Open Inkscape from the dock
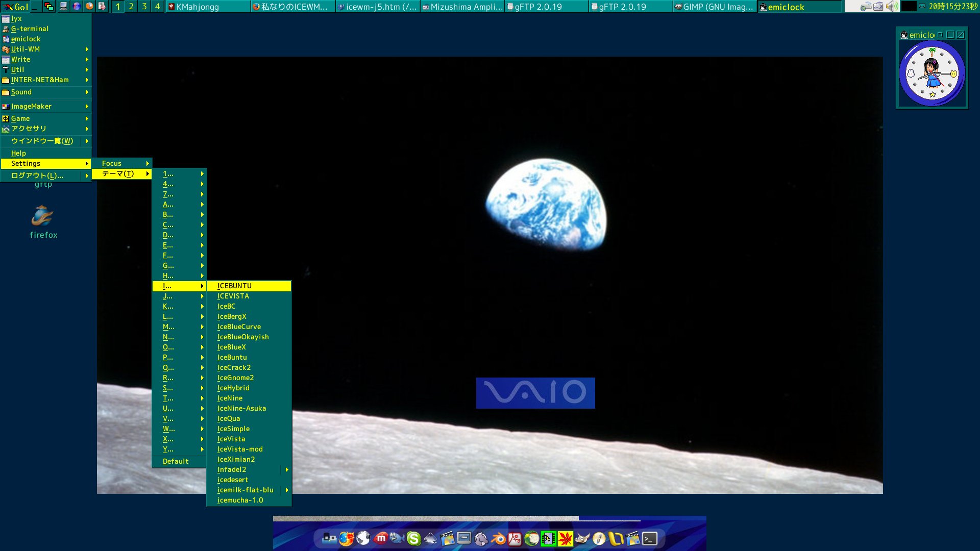This screenshot has height=551, width=980. tap(430, 539)
